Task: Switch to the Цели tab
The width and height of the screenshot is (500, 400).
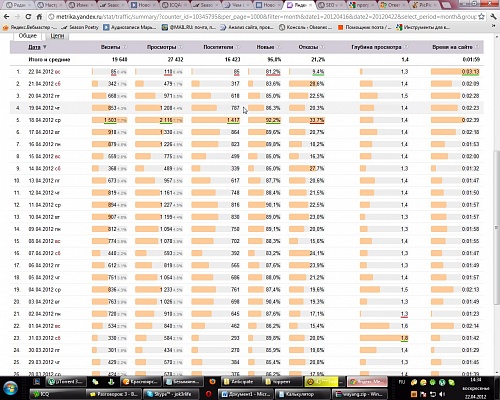Action: (x=57, y=36)
